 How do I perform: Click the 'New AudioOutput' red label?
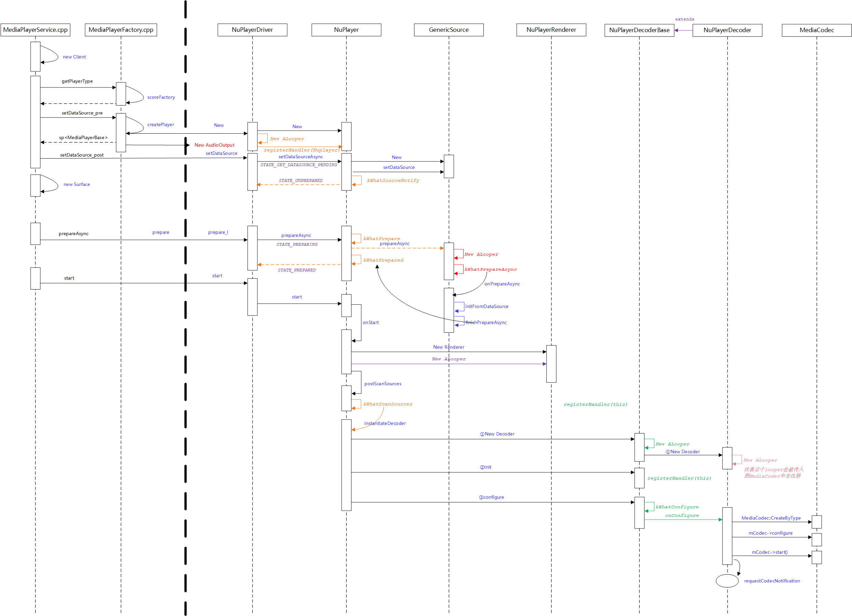214,145
